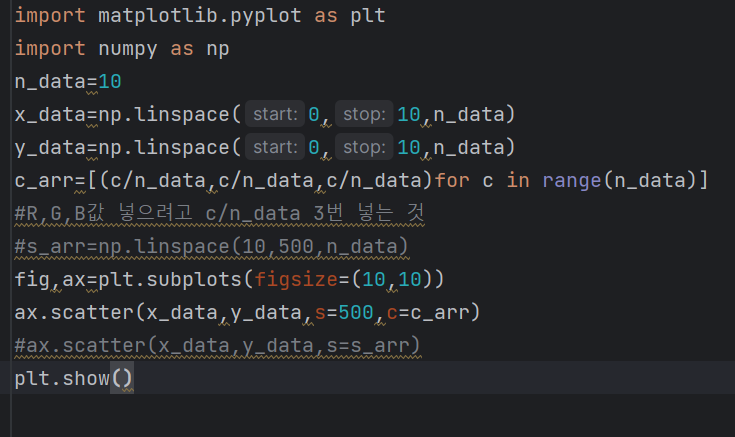735x437 pixels.
Task: Click the numpy module name in import
Action: pyautogui.click(x=128, y=49)
